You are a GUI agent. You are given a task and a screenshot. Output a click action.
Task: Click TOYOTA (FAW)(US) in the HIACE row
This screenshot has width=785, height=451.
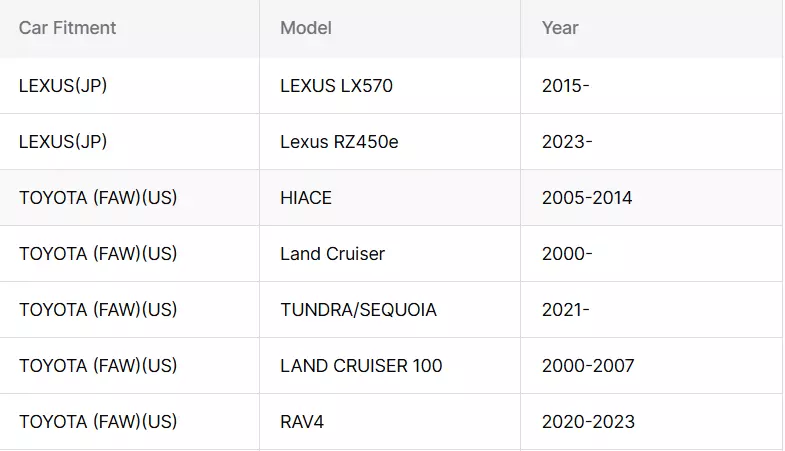tap(98, 198)
